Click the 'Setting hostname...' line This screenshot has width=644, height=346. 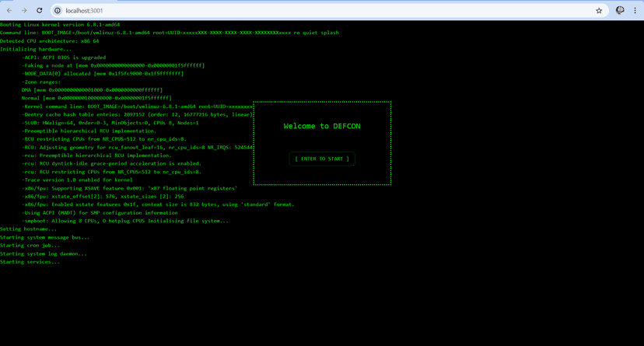(28, 229)
